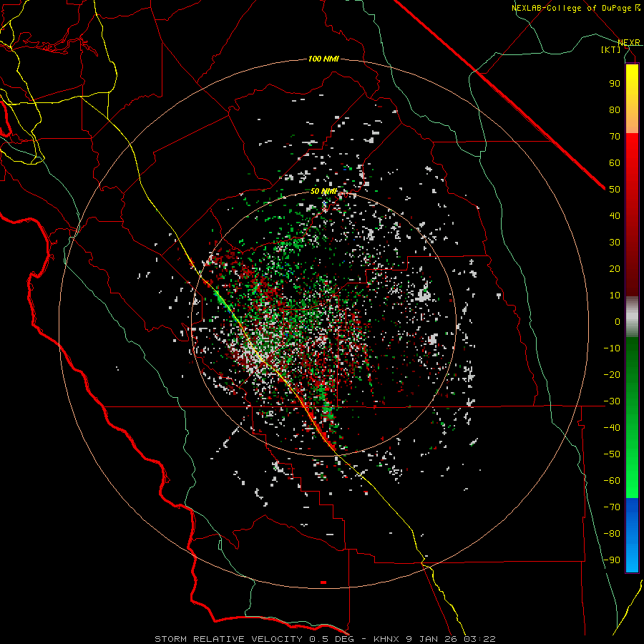Click the gray zero-velocity color bar segment
The height and width of the screenshot is (644, 644).
pos(632,316)
